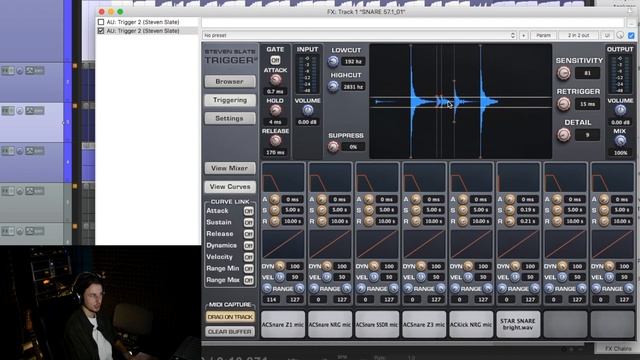This screenshot has height=360, width=640.
Task: Adjust slot 1 Attack (A) knob
Action: point(275,199)
